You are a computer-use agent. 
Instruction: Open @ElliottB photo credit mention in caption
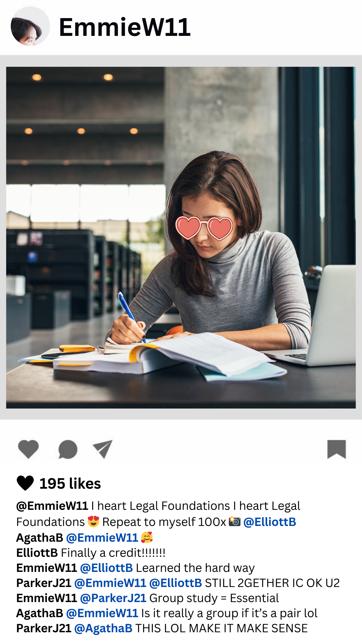270,522
